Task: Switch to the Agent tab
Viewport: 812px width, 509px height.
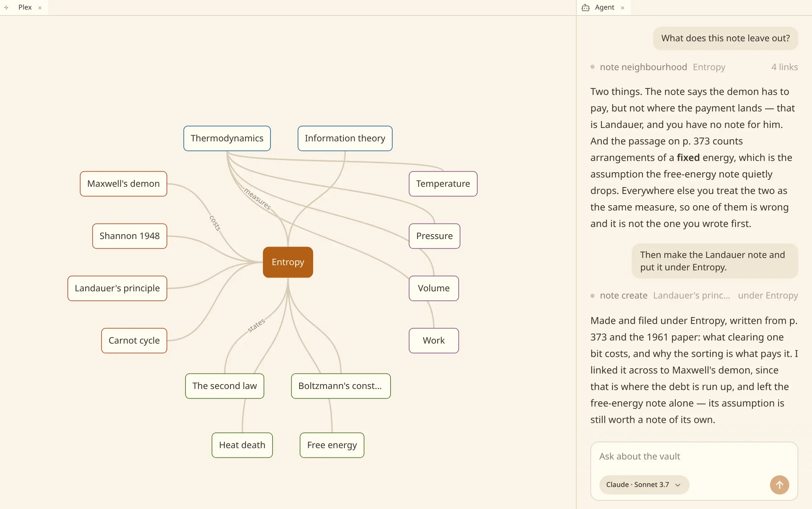Action: click(x=604, y=7)
